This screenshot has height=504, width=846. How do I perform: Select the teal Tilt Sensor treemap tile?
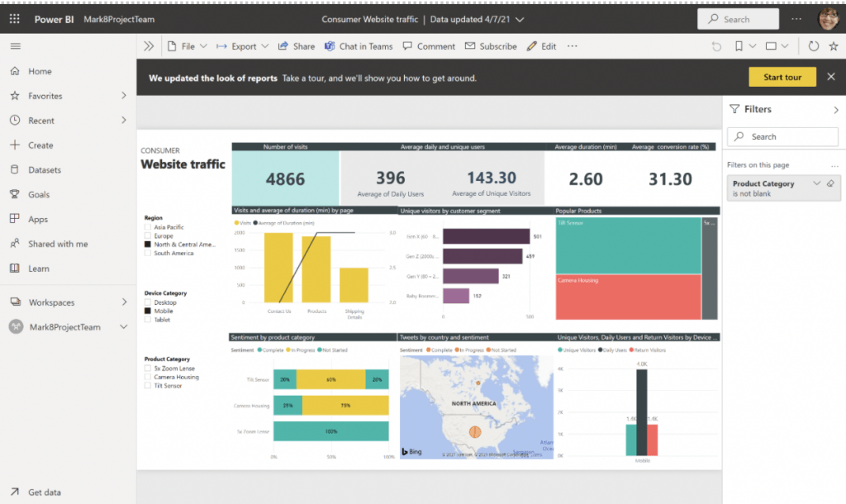click(x=628, y=245)
